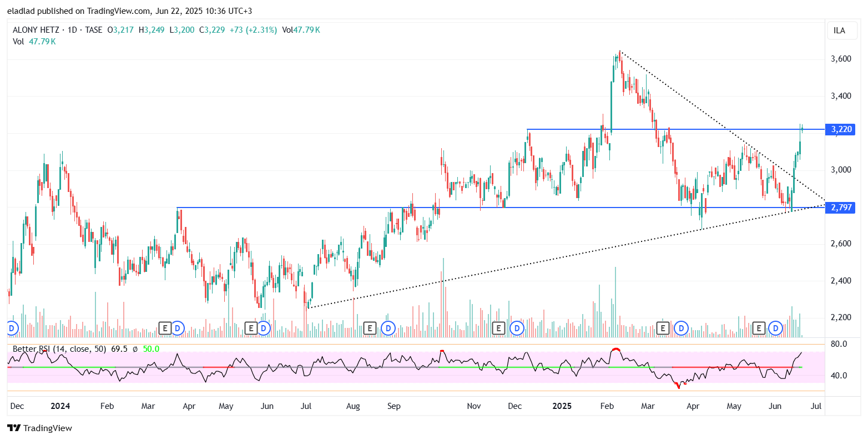Click the blue 2,797 price label
Screen dimensions: 868x440
pyautogui.click(x=841, y=208)
